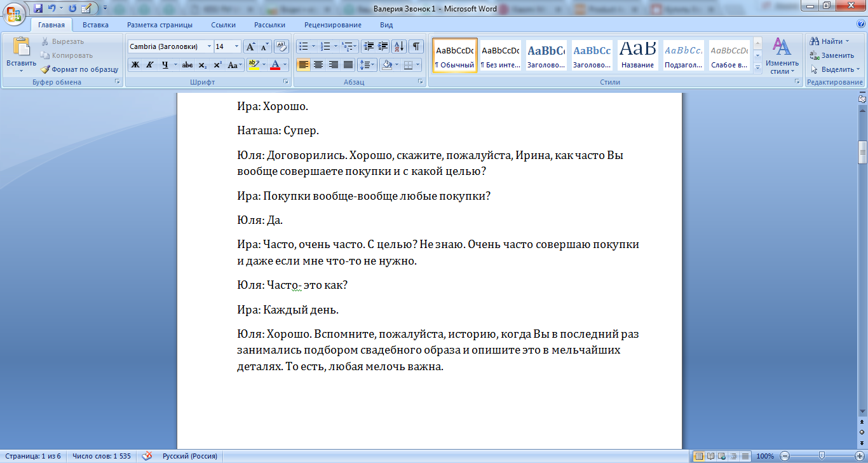Viewport: 868px width, 463px height.
Task: Select the Вид tab
Action: (x=386, y=25)
